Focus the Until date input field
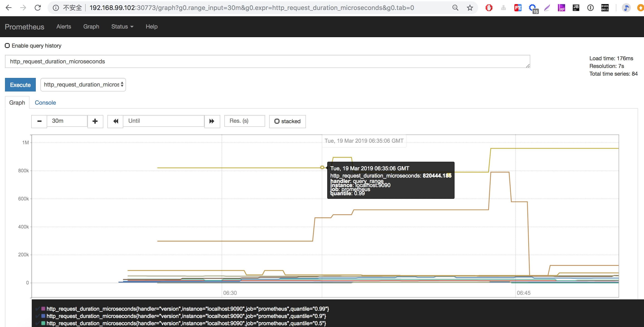The image size is (644, 327). click(x=164, y=121)
